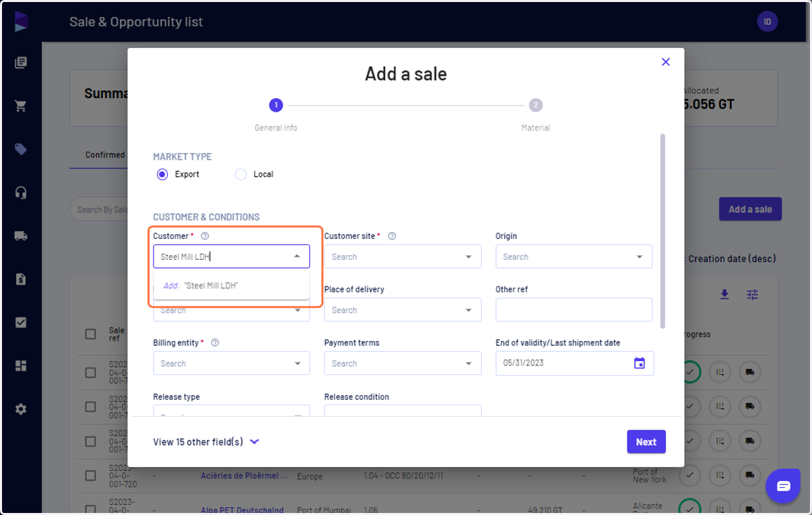Open the filter tune sliders icon

coord(752,294)
